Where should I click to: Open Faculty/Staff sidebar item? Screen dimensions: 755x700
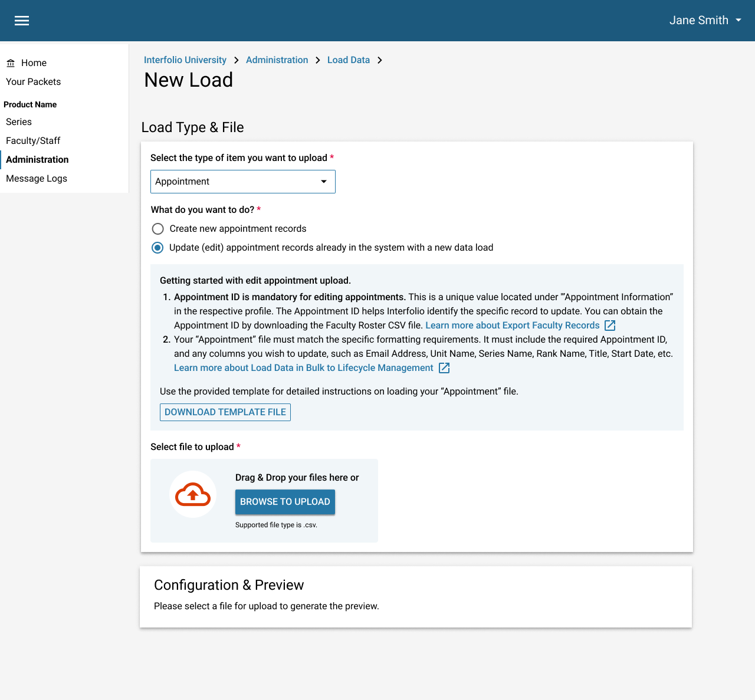(33, 141)
